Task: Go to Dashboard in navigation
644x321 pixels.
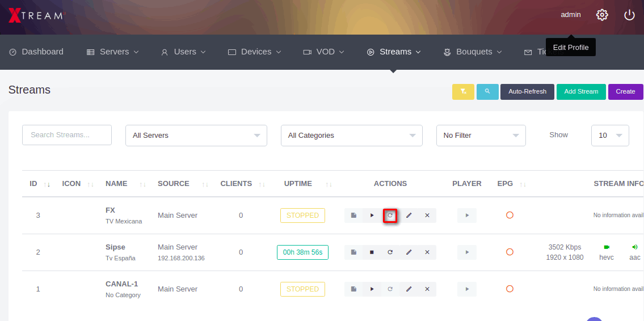Action: click(x=36, y=52)
